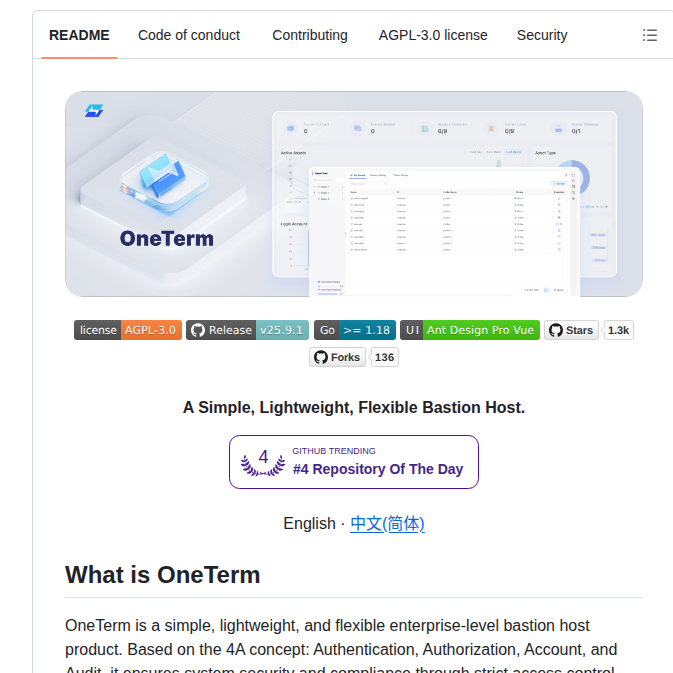Open the 136 forks count
The width and height of the screenshot is (673, 673).
pos(384,357)
